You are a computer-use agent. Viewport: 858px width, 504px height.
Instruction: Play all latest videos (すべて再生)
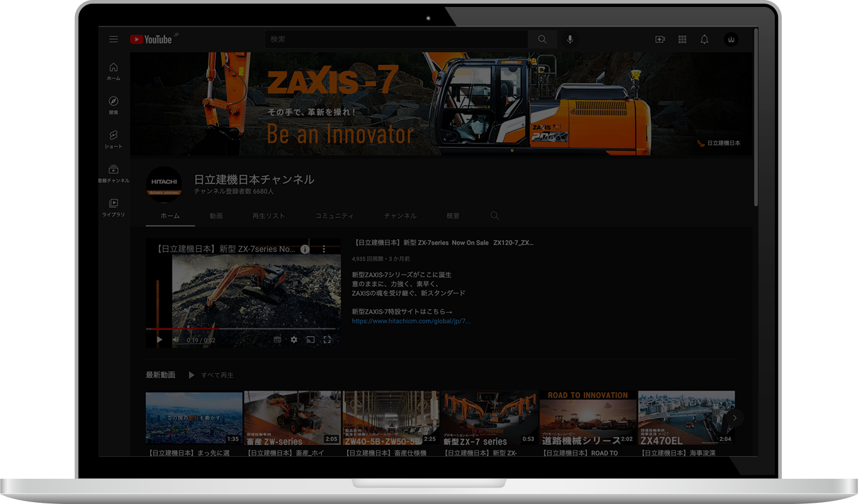pos(211,375)
